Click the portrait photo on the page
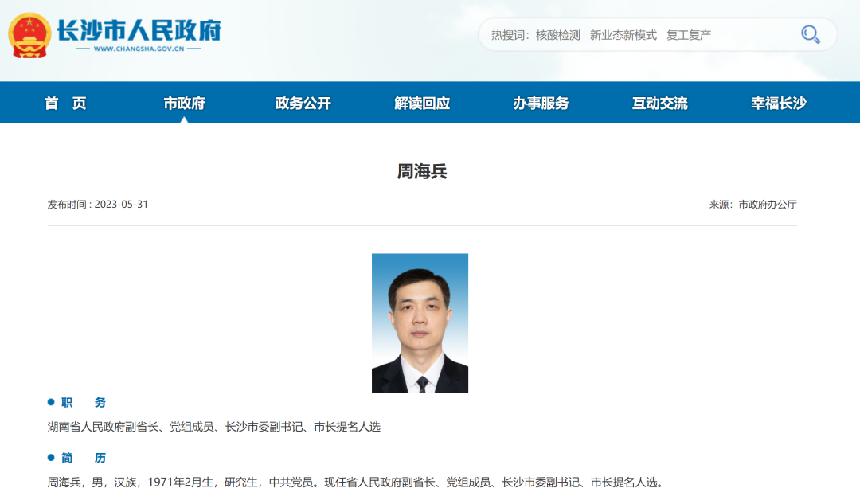This screenshot has height=504, width=860. click(420, 322)
